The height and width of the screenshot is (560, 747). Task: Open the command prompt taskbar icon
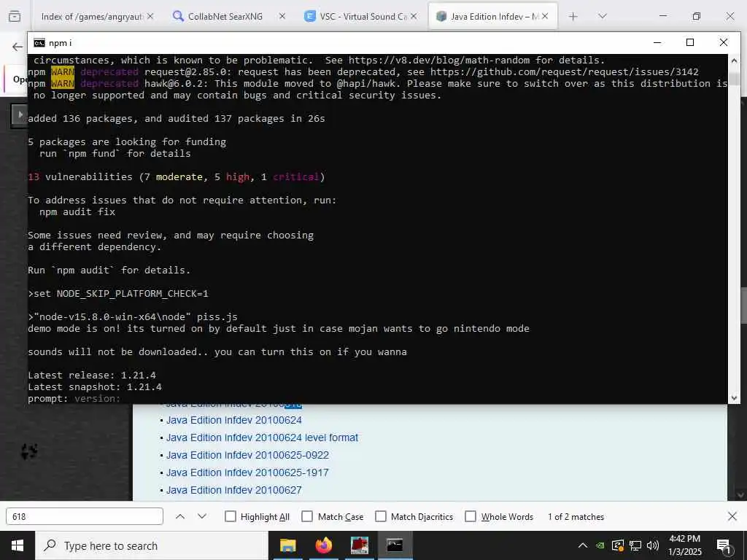(x=395, y=545)
